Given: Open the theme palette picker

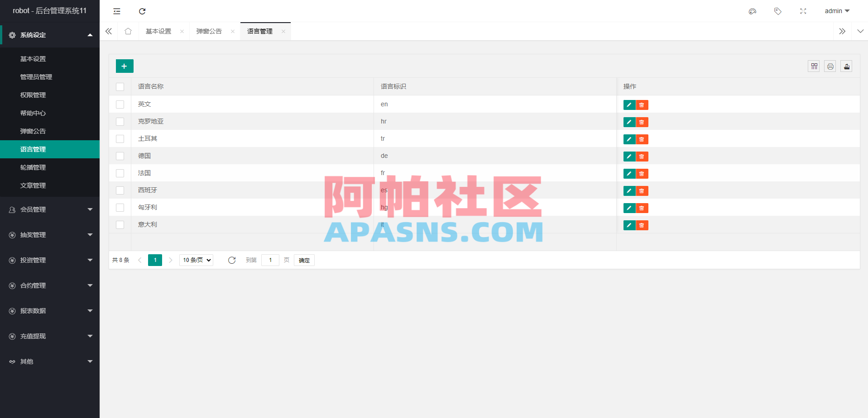Looking at the screenshot, I should (753, 11).
